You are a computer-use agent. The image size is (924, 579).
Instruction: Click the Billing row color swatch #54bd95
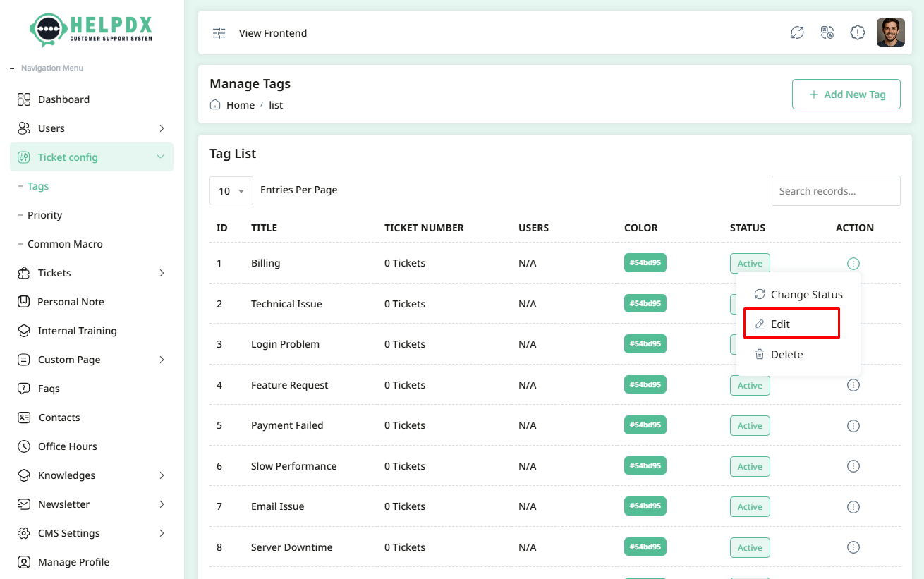645,262
